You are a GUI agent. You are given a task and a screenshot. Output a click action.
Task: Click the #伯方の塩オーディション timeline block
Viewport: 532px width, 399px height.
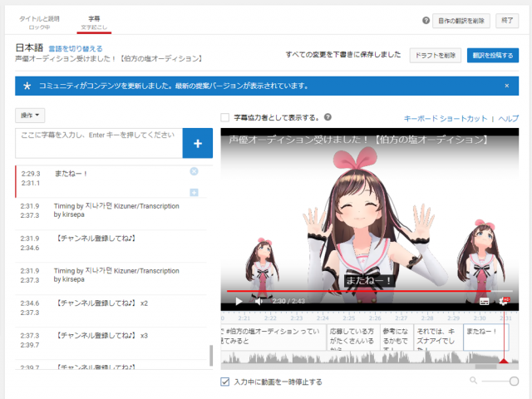pos(273,337)
